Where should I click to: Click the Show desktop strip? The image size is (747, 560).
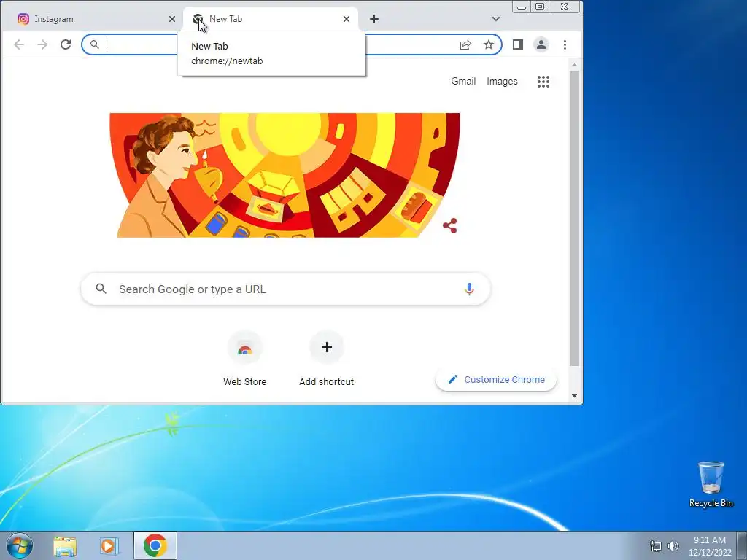742,545
